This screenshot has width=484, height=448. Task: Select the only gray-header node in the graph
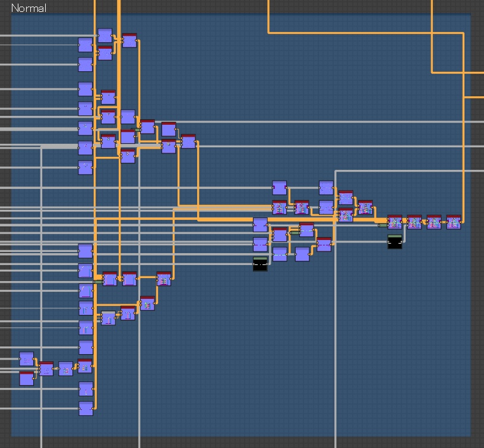pos(108,318)
